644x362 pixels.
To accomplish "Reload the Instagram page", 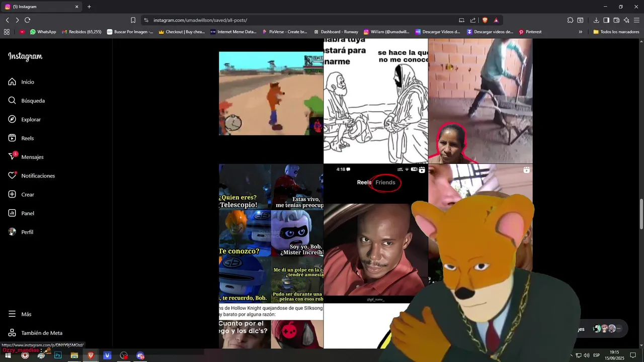I will (x=27, y=20).
